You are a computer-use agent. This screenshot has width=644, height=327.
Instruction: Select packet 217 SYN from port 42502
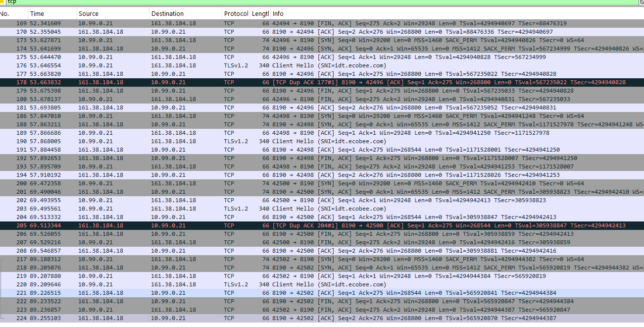tap(322, 259)
